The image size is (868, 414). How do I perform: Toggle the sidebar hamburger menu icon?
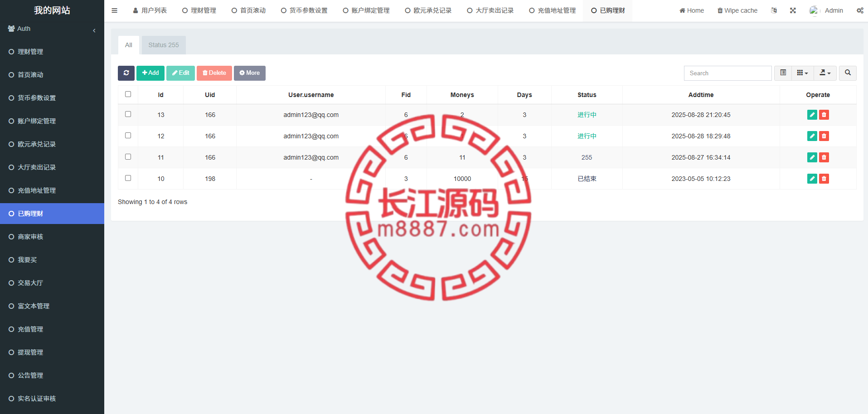click(114, 10)
